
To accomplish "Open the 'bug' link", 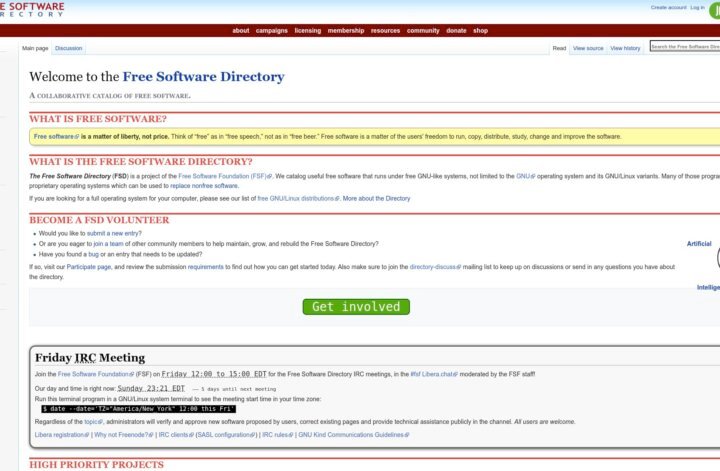I will click(x=93, y=254).
